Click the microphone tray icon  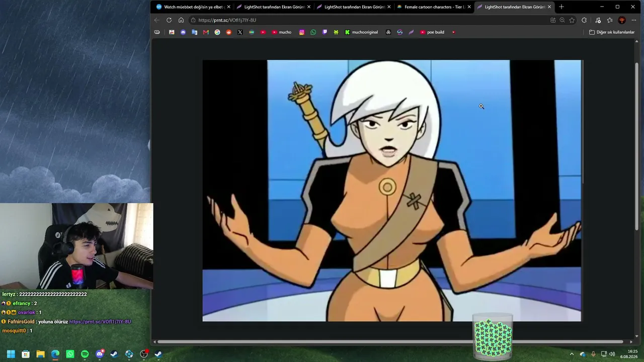pos(594,354)
